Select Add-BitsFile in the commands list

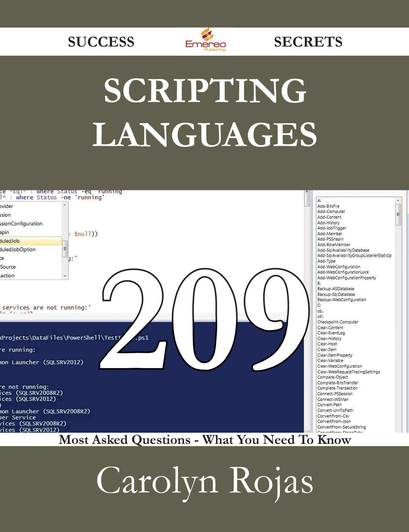[x=328, y=206]
